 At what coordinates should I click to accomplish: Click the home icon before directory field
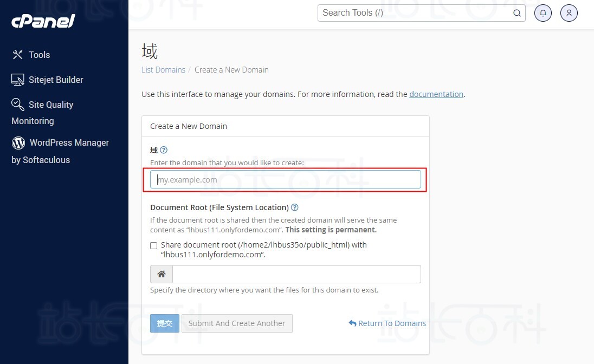162,274
